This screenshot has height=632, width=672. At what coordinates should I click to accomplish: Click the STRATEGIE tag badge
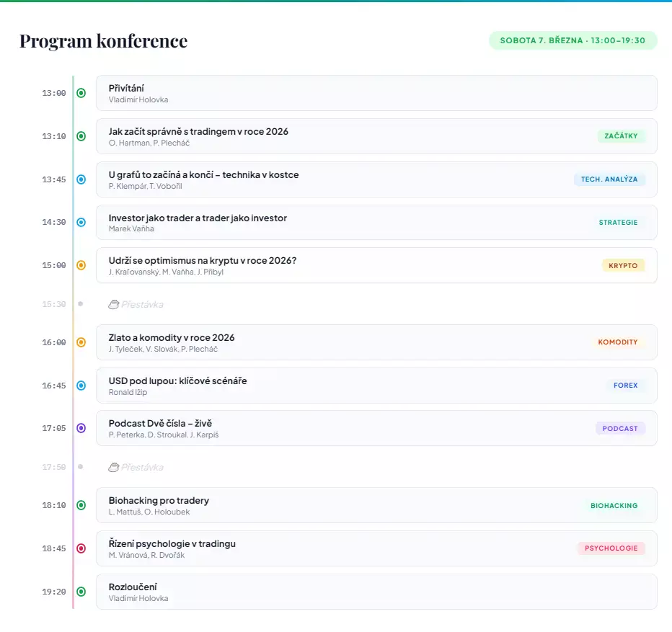(618, 223)
